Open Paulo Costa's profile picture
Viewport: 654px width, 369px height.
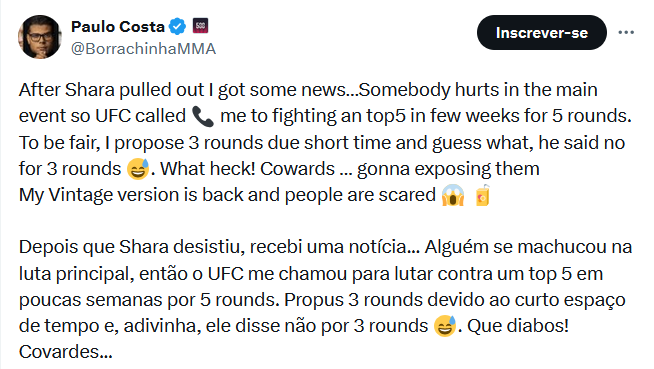pos(40,37)
